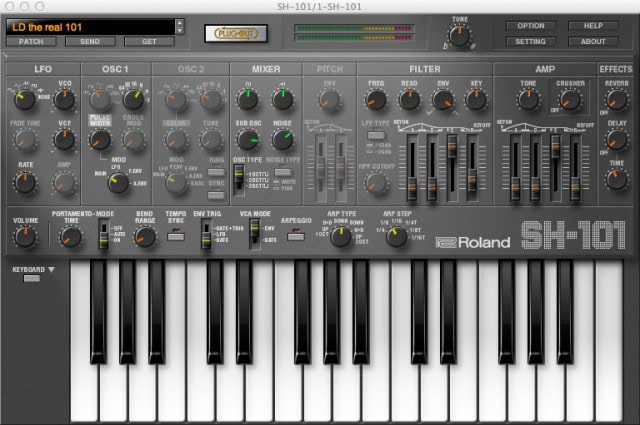
Task: Toggle the LPF Type slope button
Action: click(x=376, y=135)
